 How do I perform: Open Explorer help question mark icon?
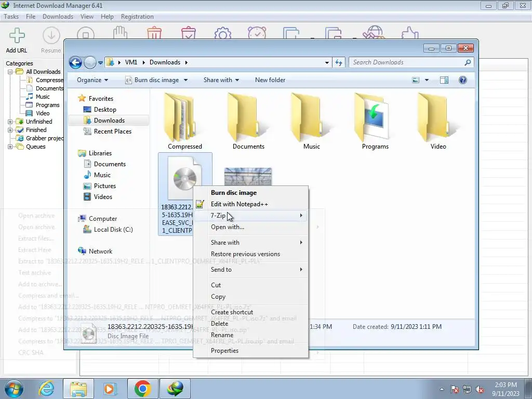462,80
